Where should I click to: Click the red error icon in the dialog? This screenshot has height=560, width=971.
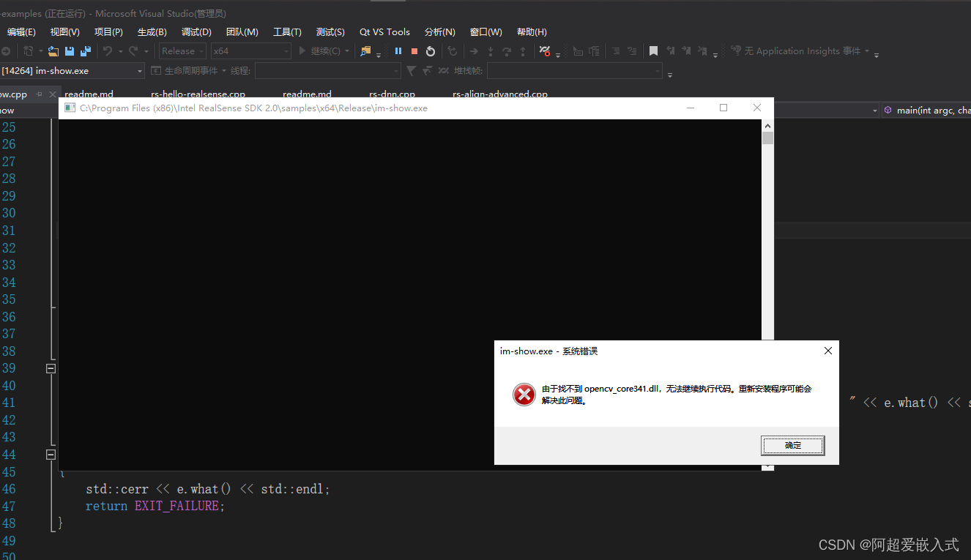[x=524, y=395]
